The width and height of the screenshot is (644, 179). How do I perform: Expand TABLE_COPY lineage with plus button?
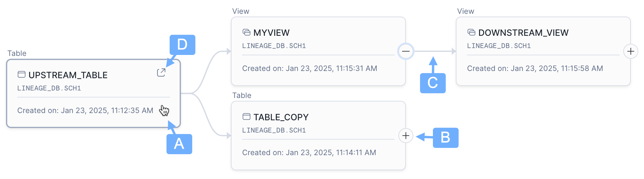(406, 136)
